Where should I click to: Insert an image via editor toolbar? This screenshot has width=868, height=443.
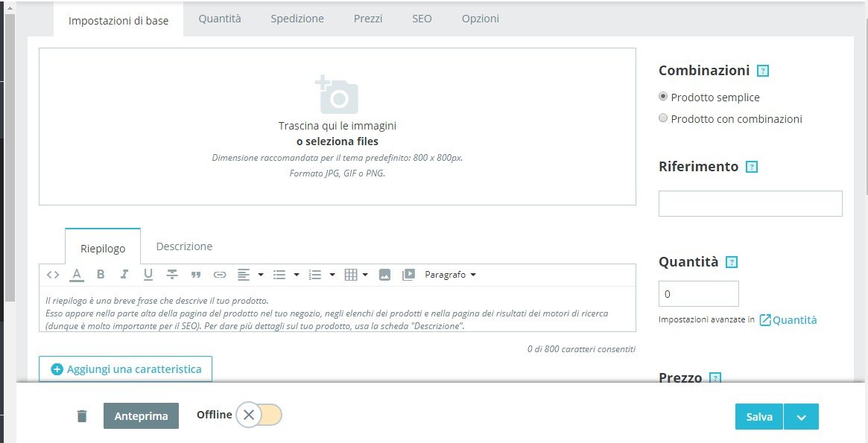[384, 275]
